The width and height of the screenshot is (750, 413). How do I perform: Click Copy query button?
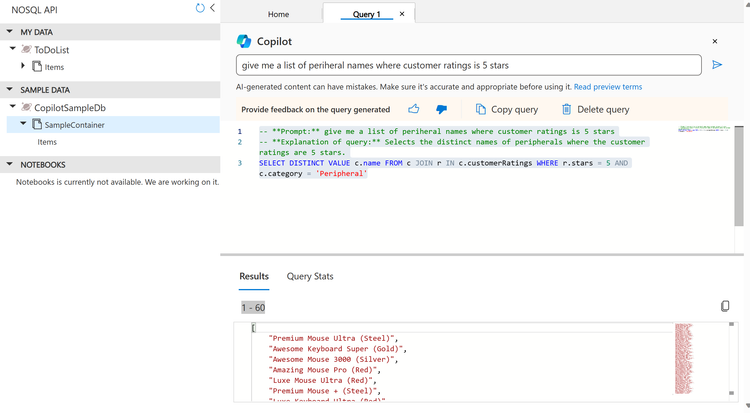click(x=507, y=109)
